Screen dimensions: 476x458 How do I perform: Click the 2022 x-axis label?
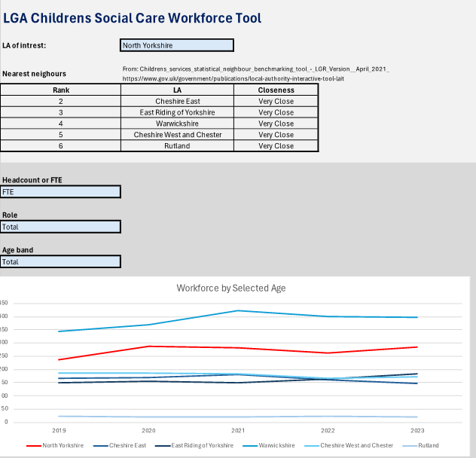pyautogui.click(x=328, y=430)
